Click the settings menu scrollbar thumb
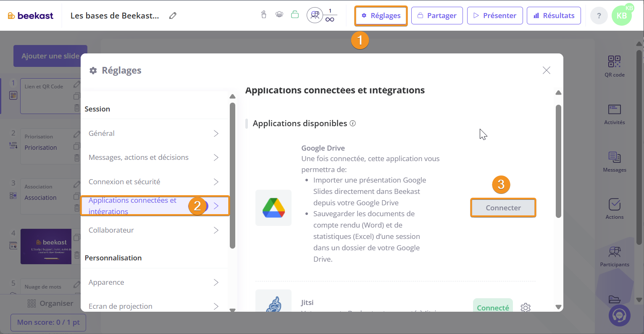 232,175
